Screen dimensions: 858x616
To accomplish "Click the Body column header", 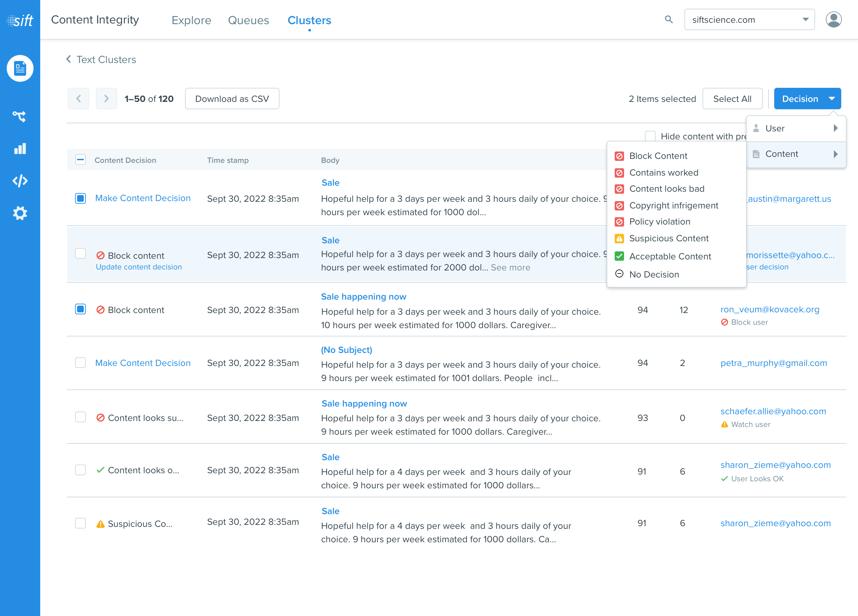I will 330,160.
